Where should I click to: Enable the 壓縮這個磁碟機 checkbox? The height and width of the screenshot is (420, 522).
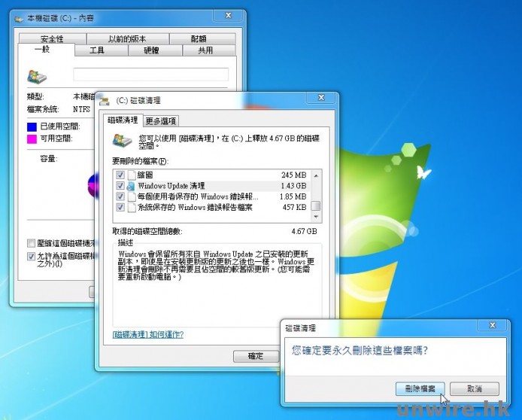31,243
